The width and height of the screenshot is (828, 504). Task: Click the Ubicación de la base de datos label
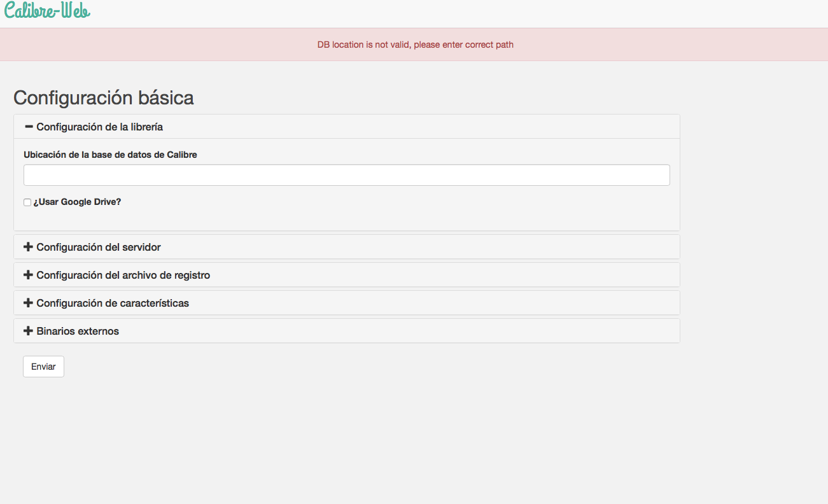[x=110, y=155]
